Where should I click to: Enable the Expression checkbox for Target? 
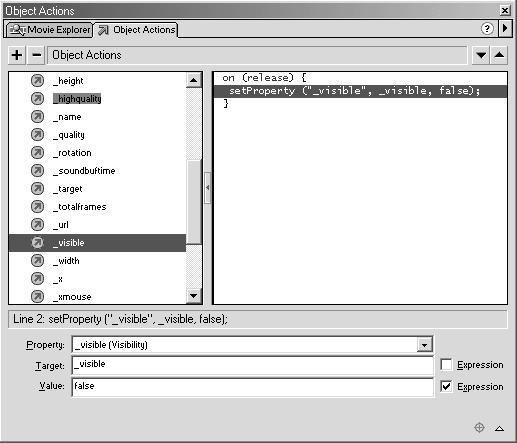pyautogui.click(x=446, y=365)
